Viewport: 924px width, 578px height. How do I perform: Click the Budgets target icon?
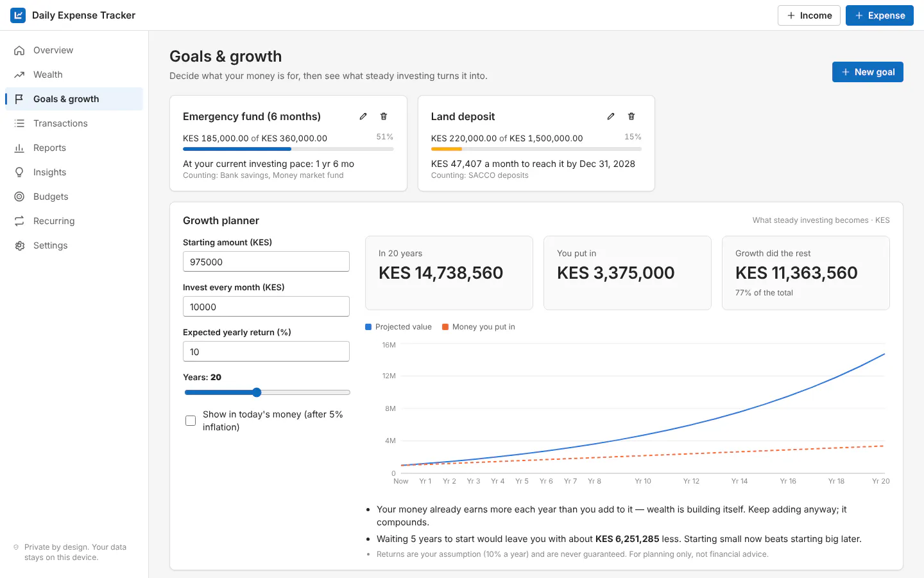[x=19, y=197]
